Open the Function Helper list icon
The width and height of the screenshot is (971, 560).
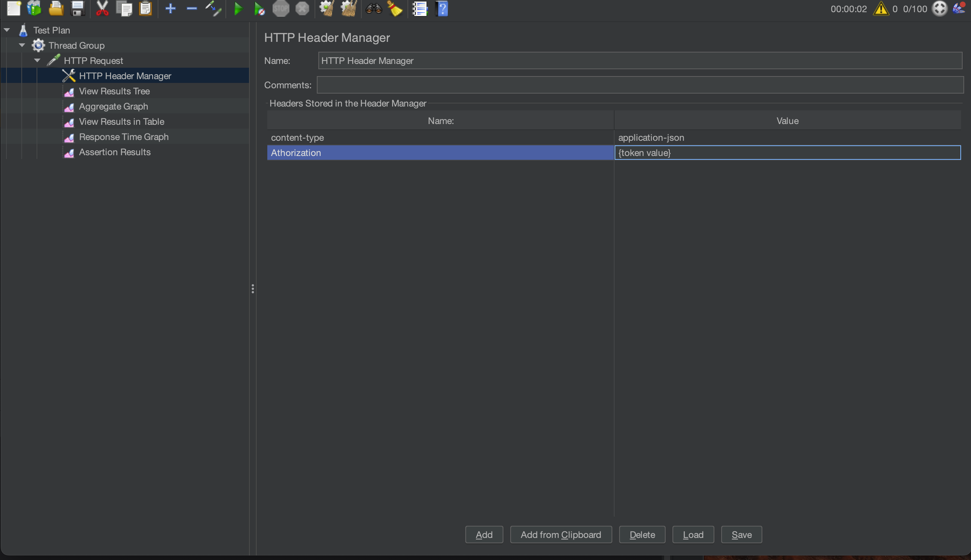coord(420,8)
